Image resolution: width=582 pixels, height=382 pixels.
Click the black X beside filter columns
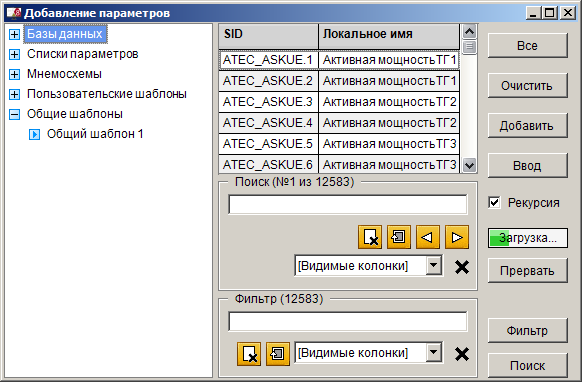[x=462, y=354]
